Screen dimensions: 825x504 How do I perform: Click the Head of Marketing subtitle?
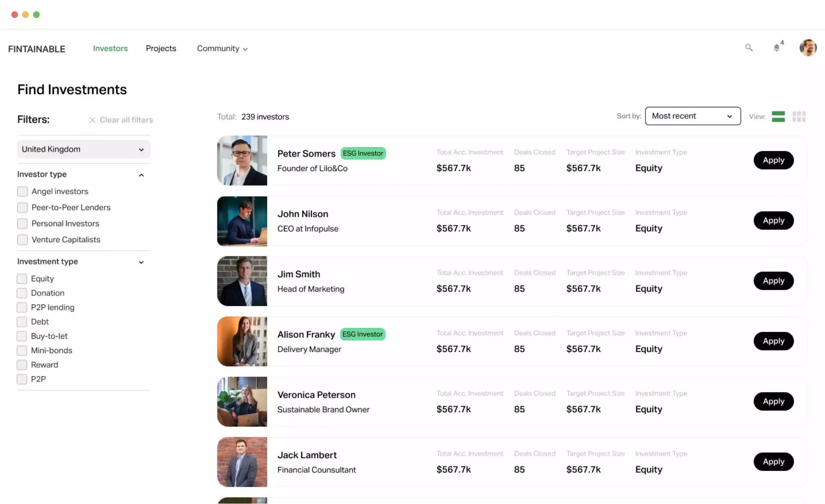click(311, 289)
